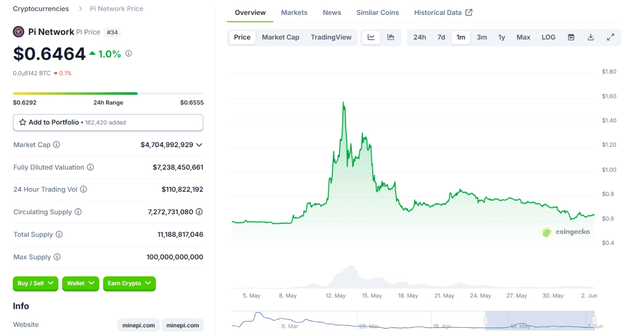Open the Buy / Sell dropdown
Image resolution: width=644 pixels, height=335 pixels.
(35, 283)
